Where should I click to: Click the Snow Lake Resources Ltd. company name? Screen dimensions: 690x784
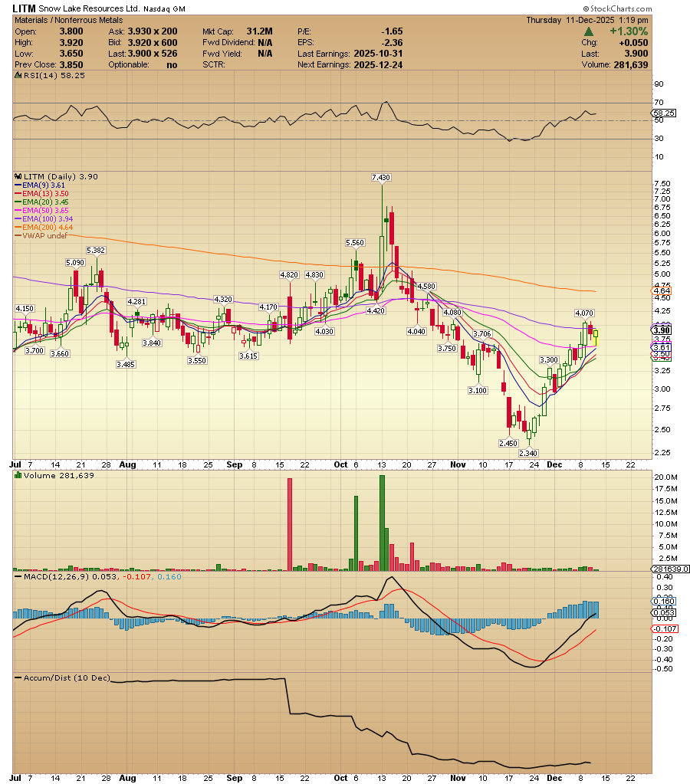pyautogui.click(x=89, y=9)
